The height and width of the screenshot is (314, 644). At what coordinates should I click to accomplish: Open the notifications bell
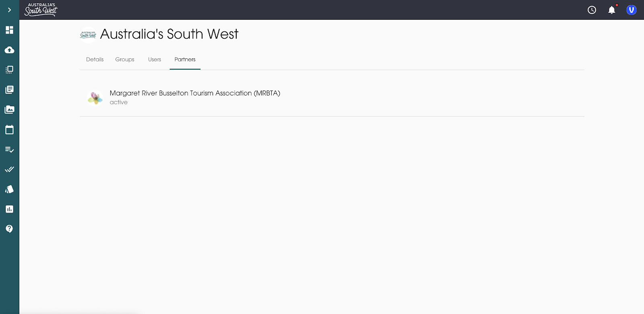point(612,10)
